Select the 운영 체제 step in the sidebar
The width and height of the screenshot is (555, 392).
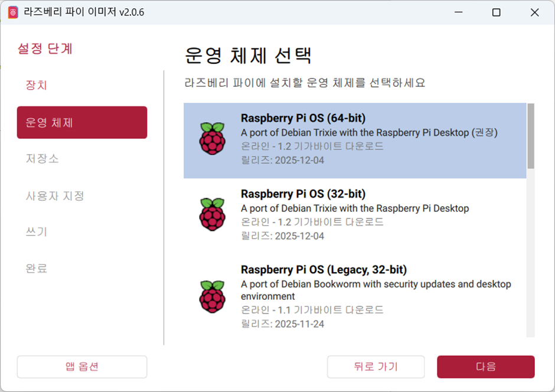81,122
